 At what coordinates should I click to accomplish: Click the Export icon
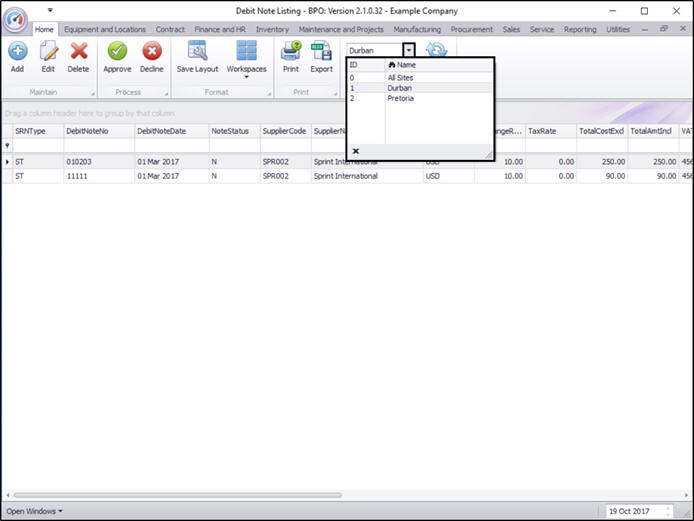pos(321,51)
